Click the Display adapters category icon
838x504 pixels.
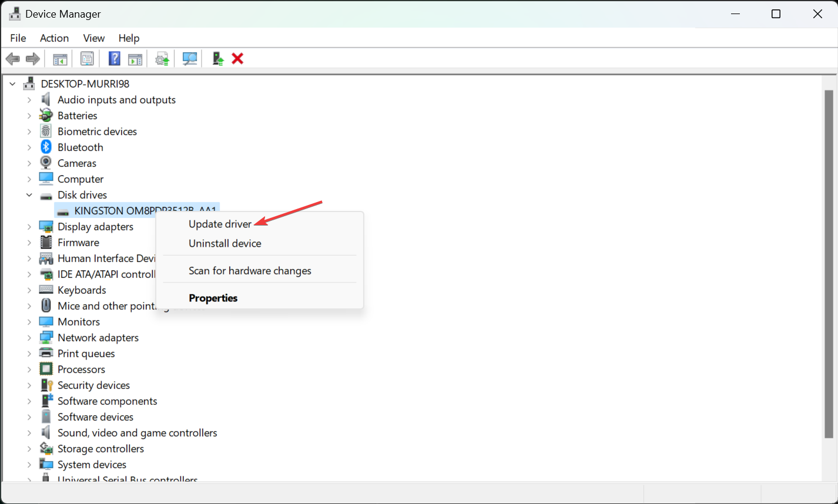tap(46, 226)
